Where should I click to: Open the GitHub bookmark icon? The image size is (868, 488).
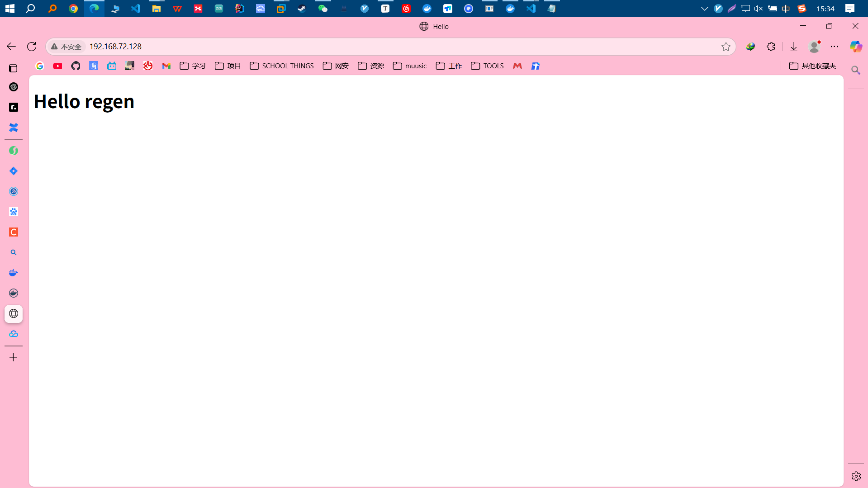coord(76,66)
